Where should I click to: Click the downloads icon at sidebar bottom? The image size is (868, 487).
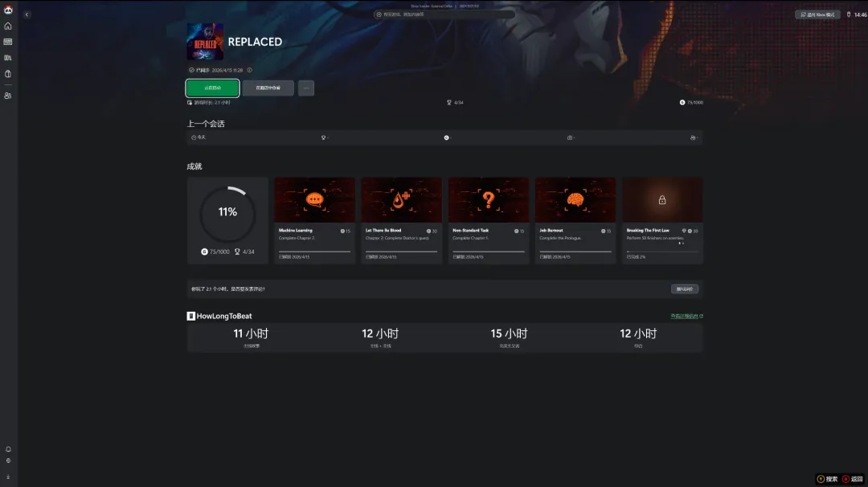pyautogui.click(x=8, y=477)
